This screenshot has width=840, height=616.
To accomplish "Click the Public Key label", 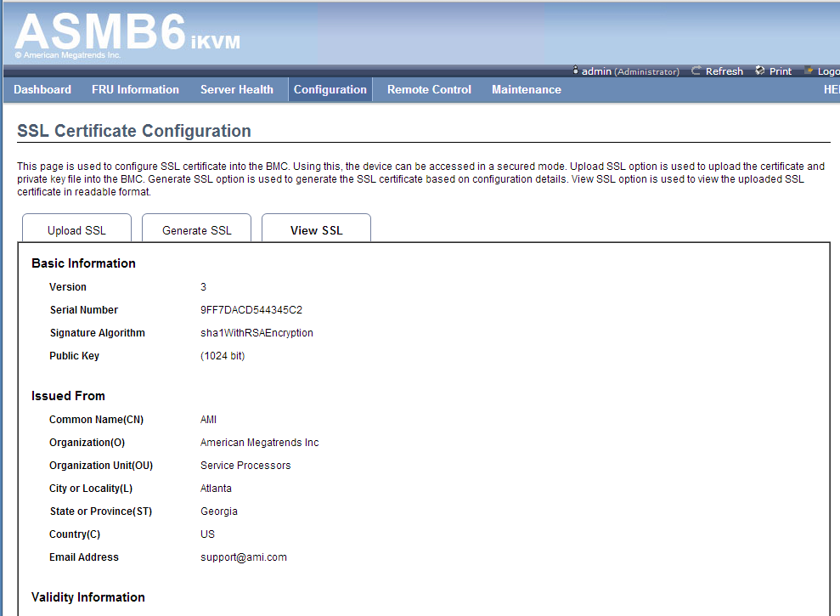I will [x=74, y=356].
